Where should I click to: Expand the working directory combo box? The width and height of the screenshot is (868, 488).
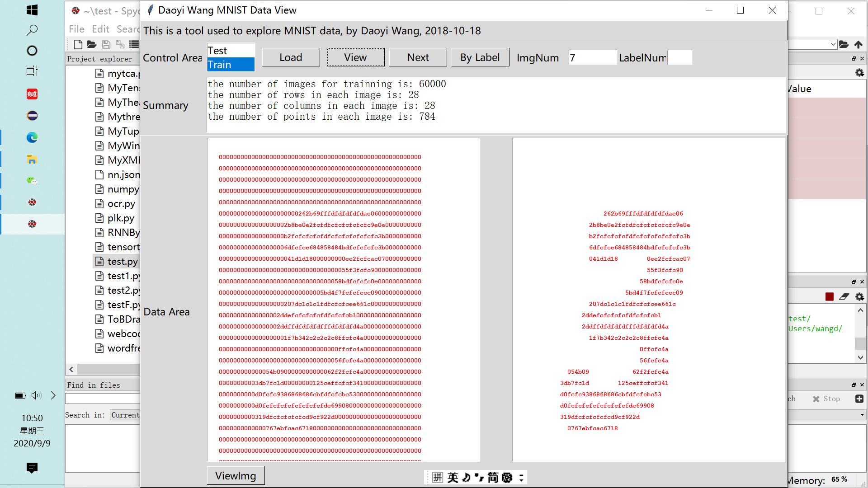coord(833,44)
